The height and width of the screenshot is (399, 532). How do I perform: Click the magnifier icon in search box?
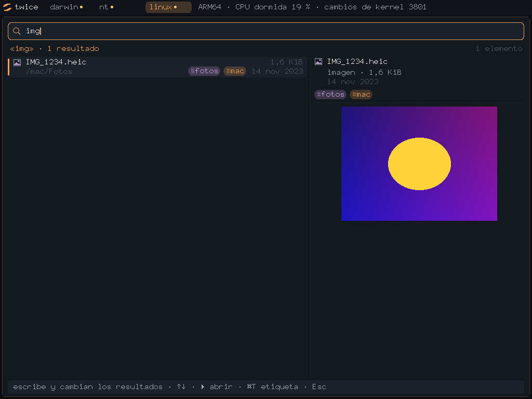17,31
